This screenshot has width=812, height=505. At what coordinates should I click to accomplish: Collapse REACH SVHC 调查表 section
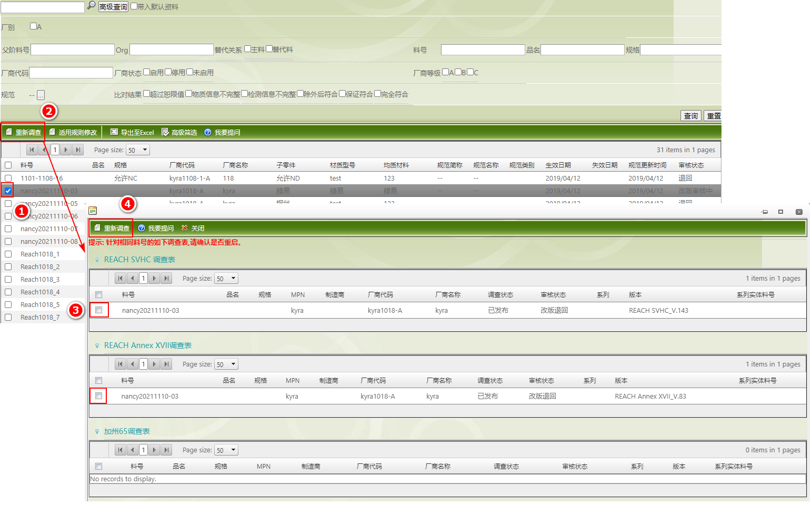click(97, 260)
